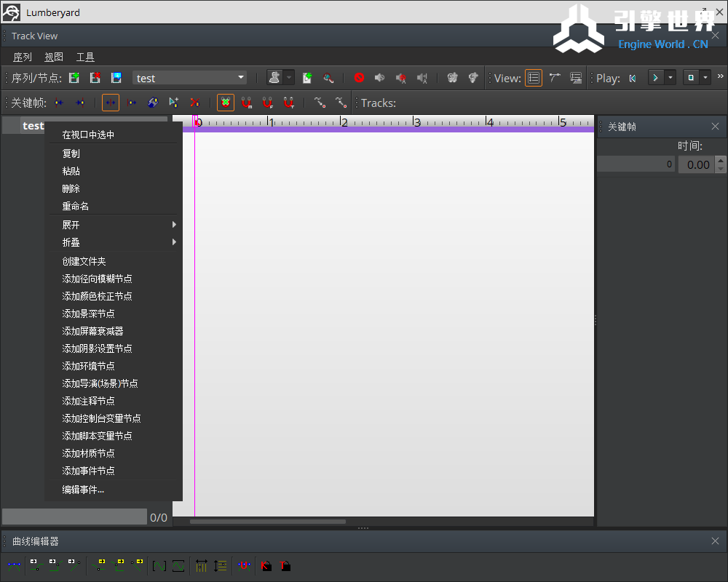Choose 添加景深节点 in the context menu
728x582 pixels.
(114, 314)
